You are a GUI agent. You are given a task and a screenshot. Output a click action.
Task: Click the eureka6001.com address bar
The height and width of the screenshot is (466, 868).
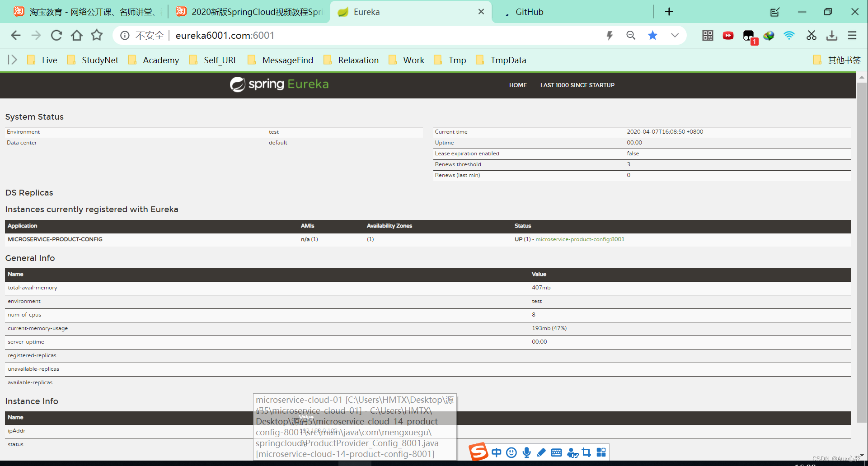pos(225,35)
